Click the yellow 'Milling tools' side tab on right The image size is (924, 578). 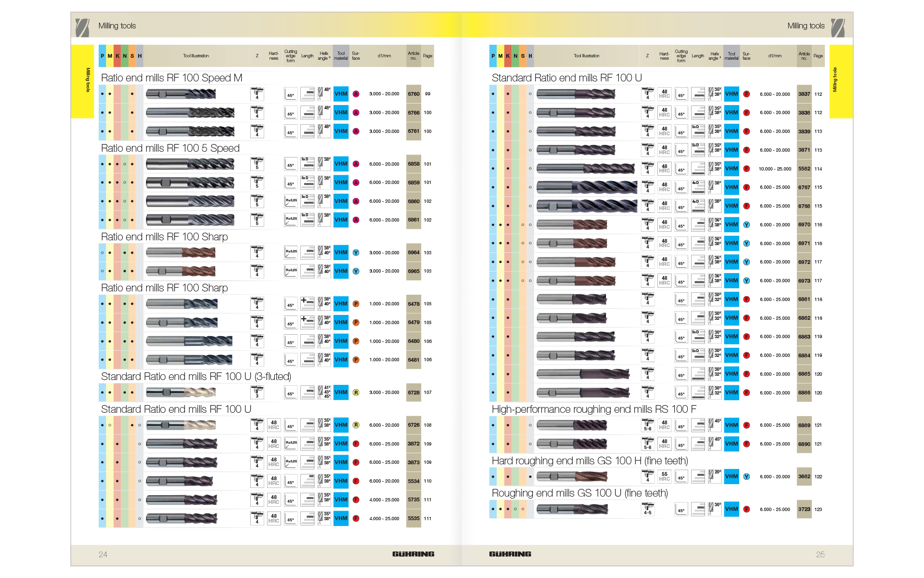tap(841, 81)
